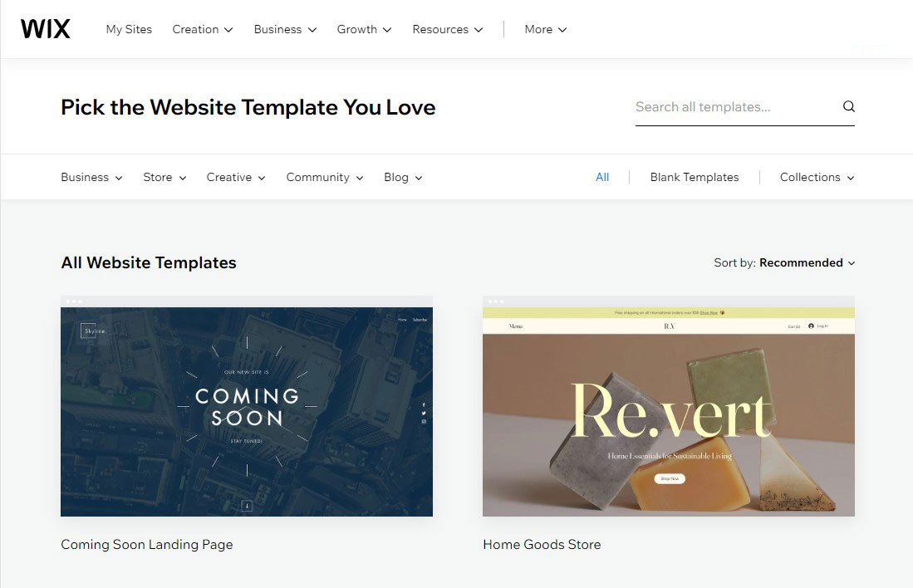913x588 pixels.
Task: Open the Home Goods Store template title
Action: click(x=542, y=544)
